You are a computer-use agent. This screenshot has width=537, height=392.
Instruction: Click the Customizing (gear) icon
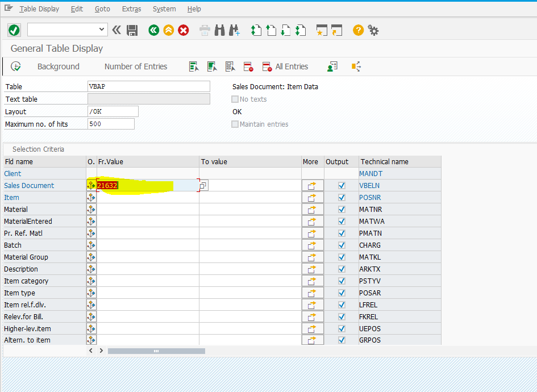tap(373, 30)
